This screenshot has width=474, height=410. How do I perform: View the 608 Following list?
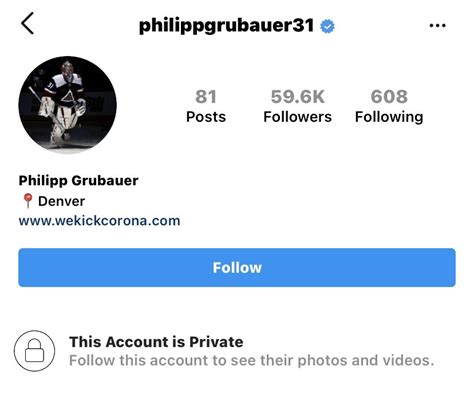click(389, 106)
